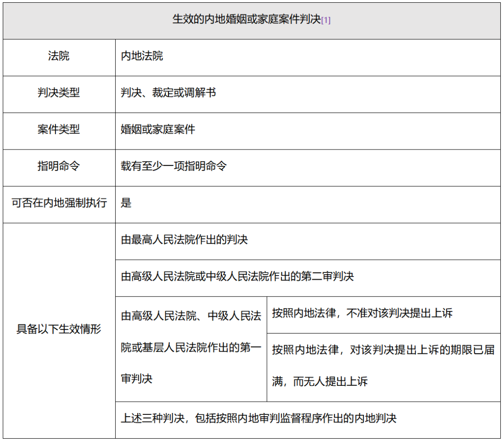Click the 不准对该判决提出上诉 cell
504x441 pixels.
[384, 314]
